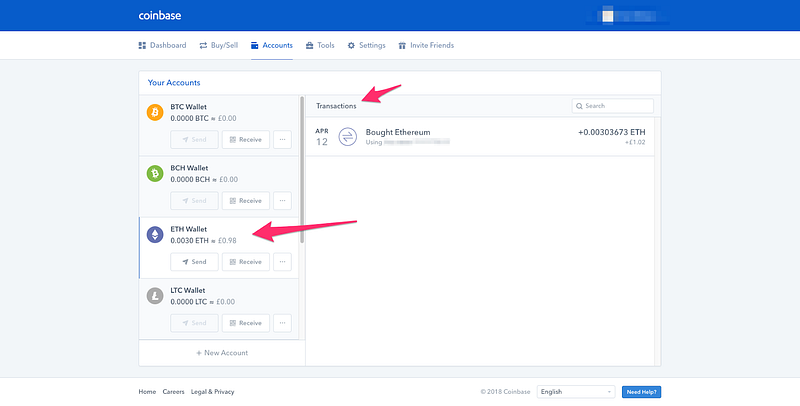The width and height of the screenshot is (800, 406).
Task: Open the Buy/Sell tab
Action: pyautogui.click(x=218, y=45)
